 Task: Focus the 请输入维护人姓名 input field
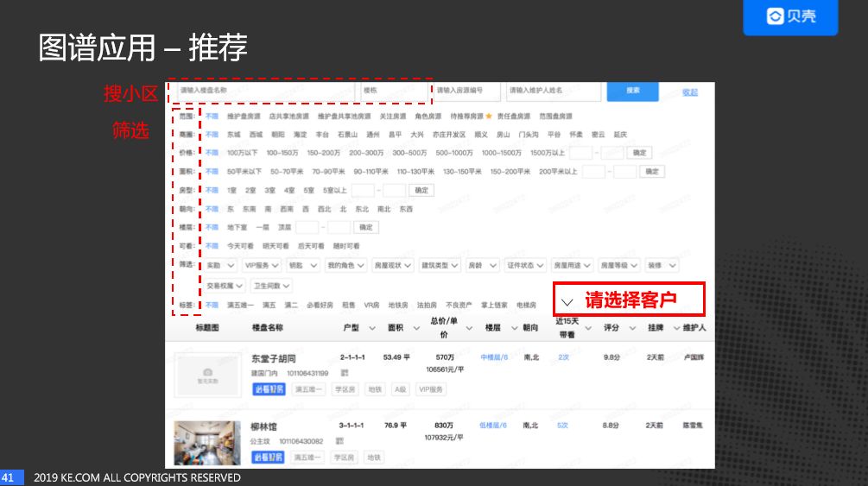point(554,91)
